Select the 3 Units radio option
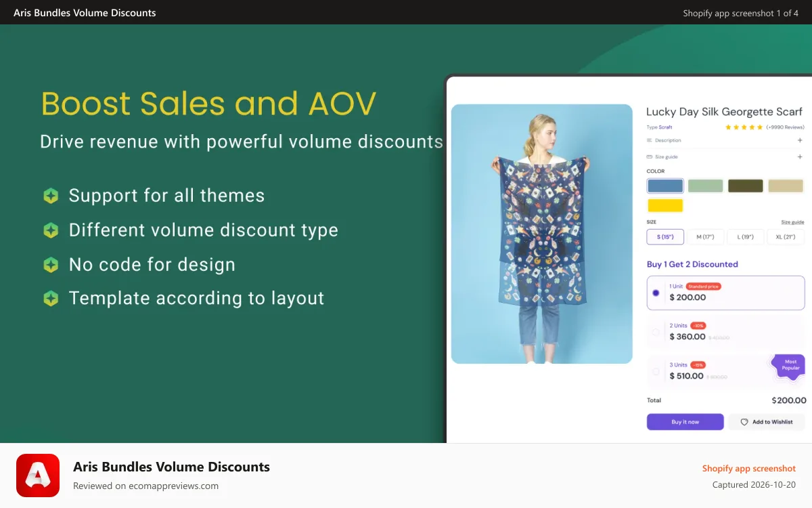Screen dimensions: 812x508 656,371
